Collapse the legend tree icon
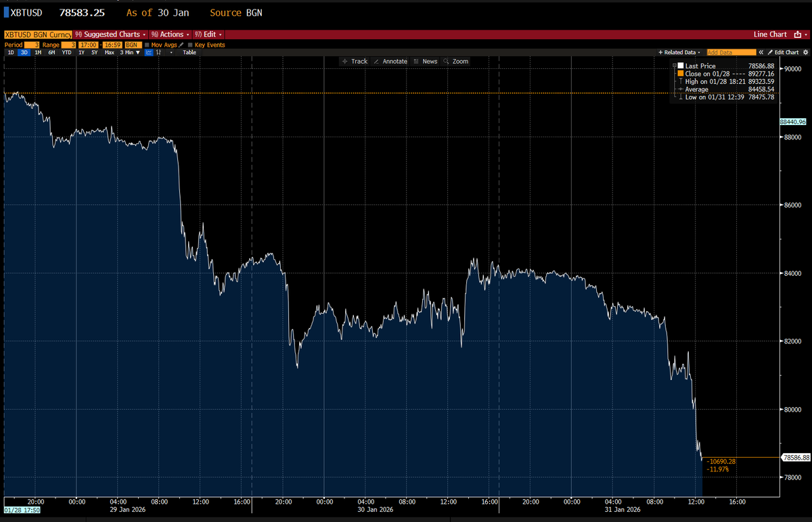 (x=674, y=66)
